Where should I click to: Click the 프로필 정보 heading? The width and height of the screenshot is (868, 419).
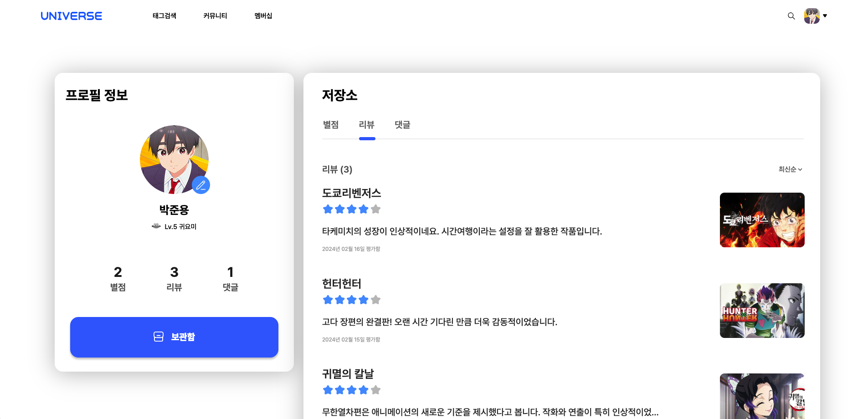tap(97, 95)
